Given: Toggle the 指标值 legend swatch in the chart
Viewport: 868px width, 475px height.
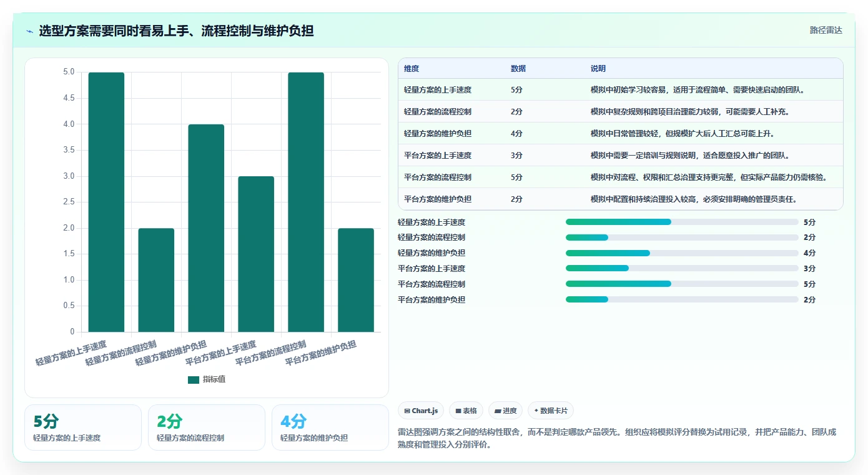Looking at the screenshot, I should 194,380.
